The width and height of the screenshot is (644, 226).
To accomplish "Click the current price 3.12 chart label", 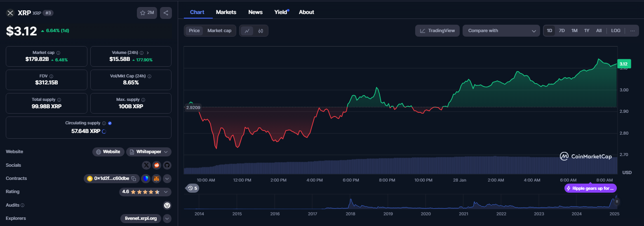I will click(x=623, y=64).
